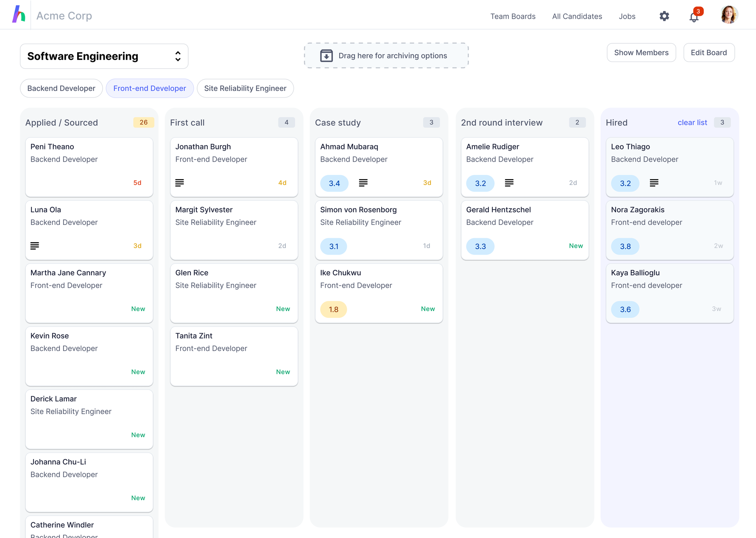Click clear list in the Hired column
Screen dimensions: 756x538
(692, 122)
